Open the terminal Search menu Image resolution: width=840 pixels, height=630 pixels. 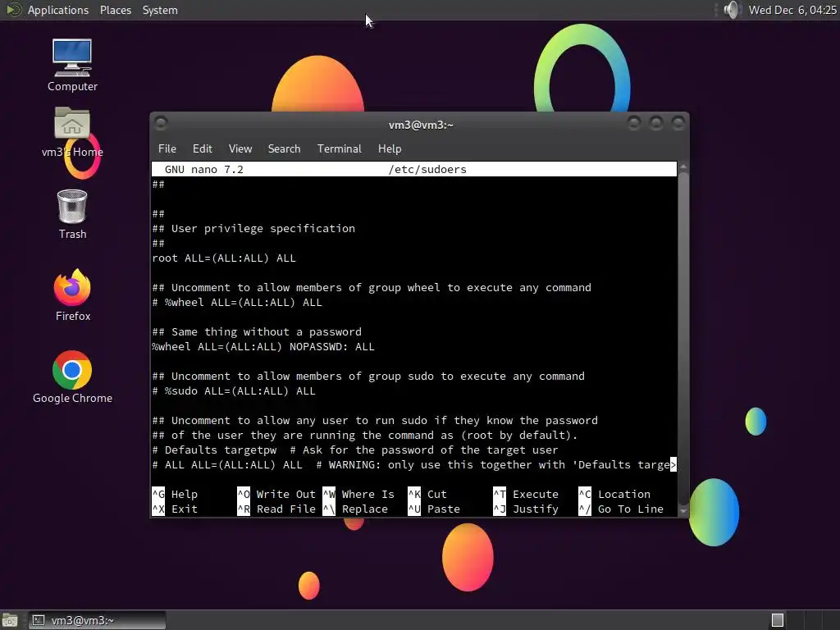coord(284,149)
